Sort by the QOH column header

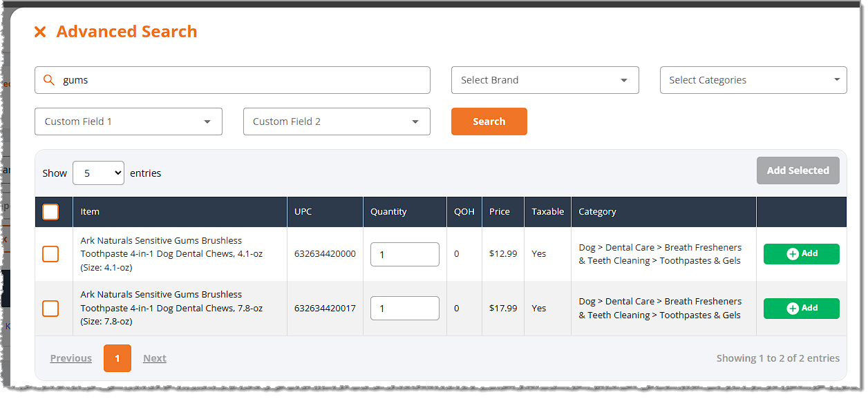point(464,212)
